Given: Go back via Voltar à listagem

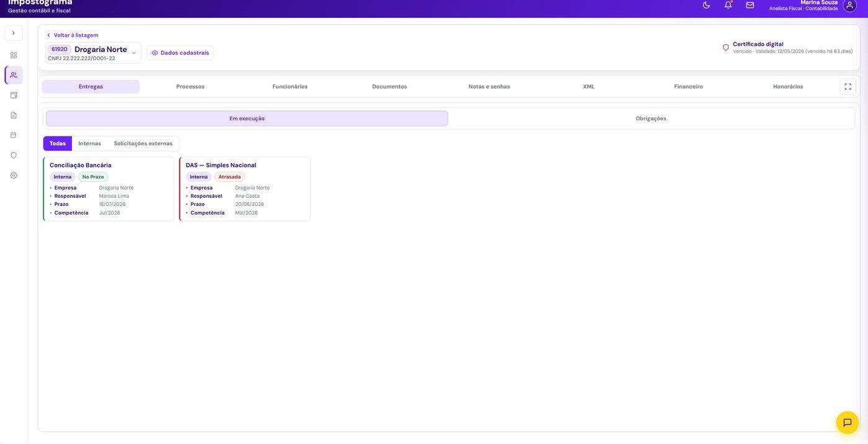Looking at the screenshot, I should 73,35.
